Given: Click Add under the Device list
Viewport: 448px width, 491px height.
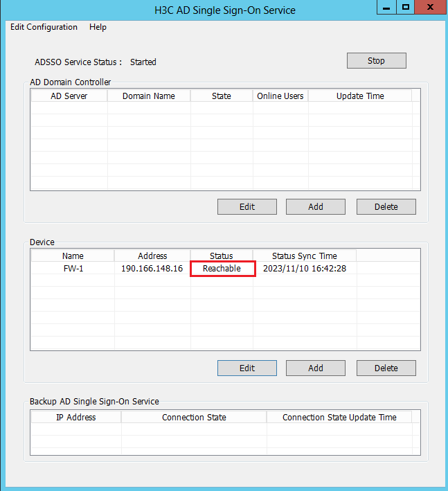Looking at the screenshot, I should (316, 368).
